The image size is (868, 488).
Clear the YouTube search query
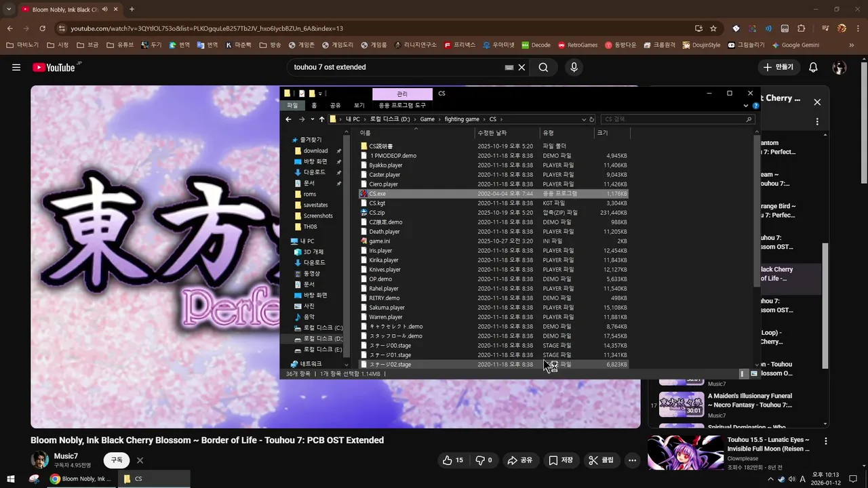pos(521,67)
